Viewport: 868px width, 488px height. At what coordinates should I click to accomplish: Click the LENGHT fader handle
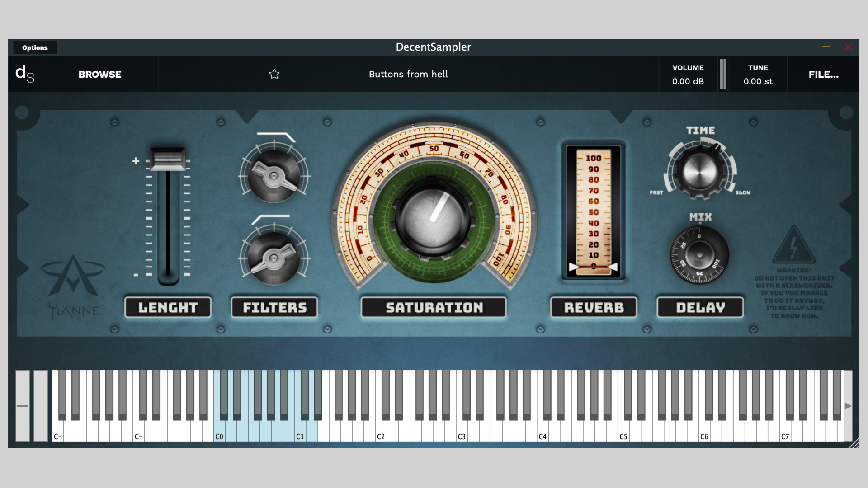pyautogui.click(x=168, y=159)
